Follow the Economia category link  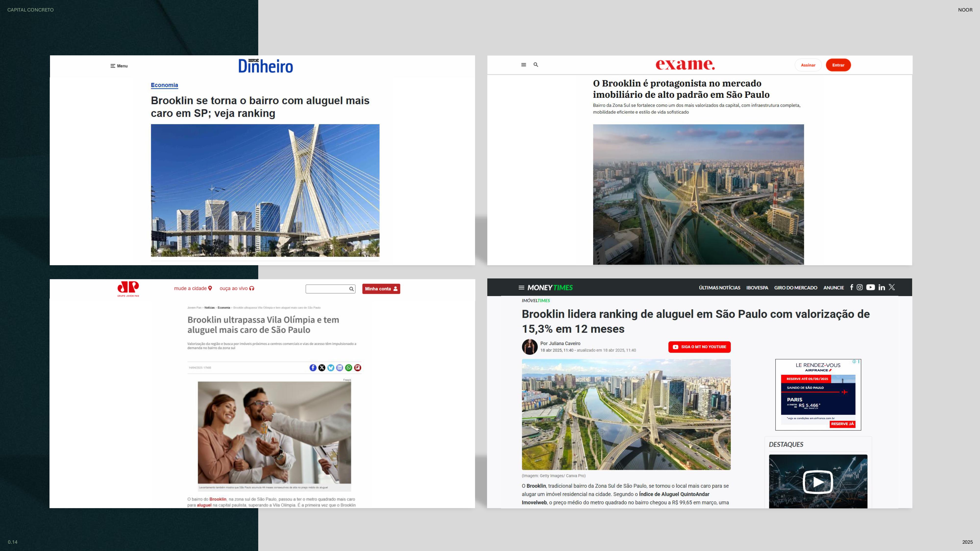pos(164,85)
